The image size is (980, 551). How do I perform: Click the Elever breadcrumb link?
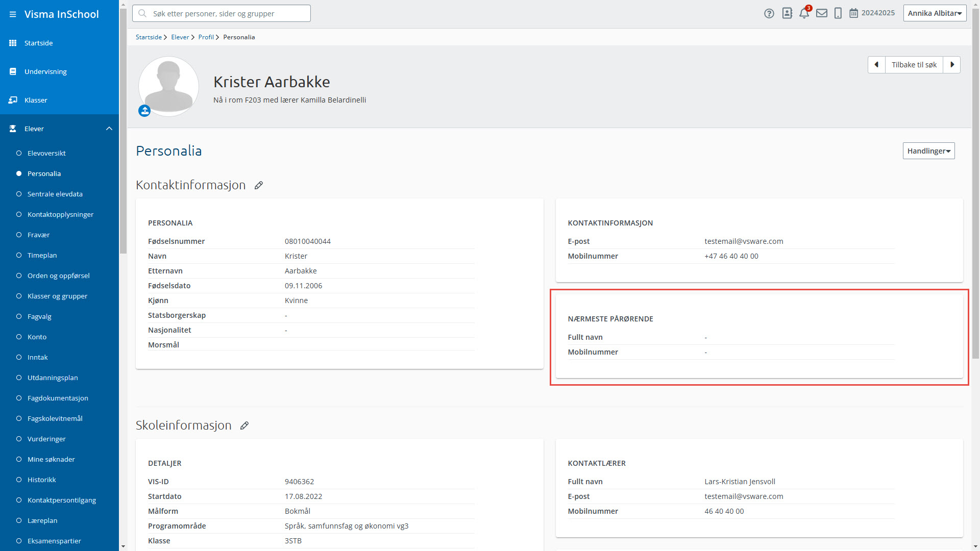pyautogui.click(x=180, y=37)
